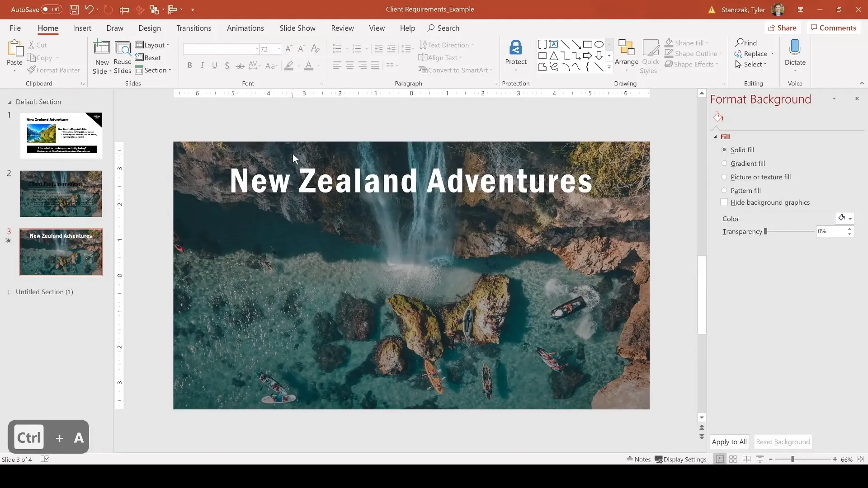
Task: Switch to the Transitions tab
Action: (193, 28)
